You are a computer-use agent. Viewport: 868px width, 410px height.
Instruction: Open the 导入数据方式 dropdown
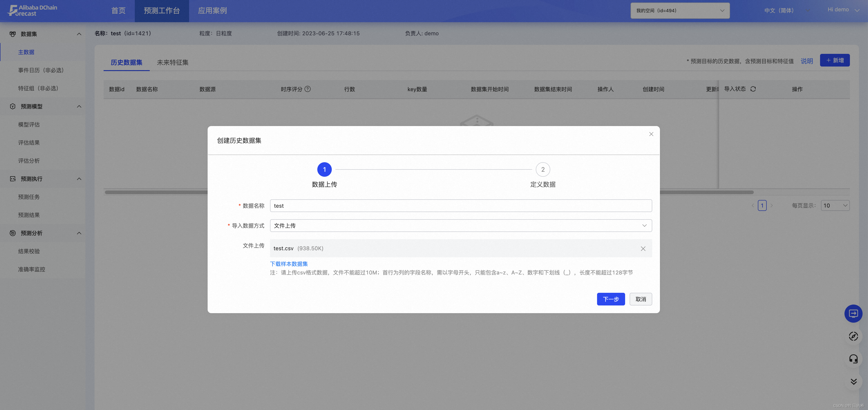[461, 226]
